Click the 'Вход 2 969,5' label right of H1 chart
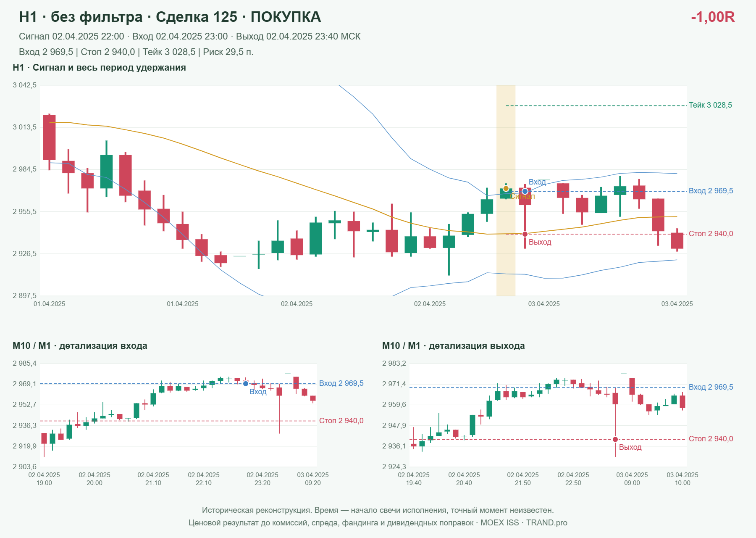The width and height of the screenshot is (756, 538). coord(711,191)
